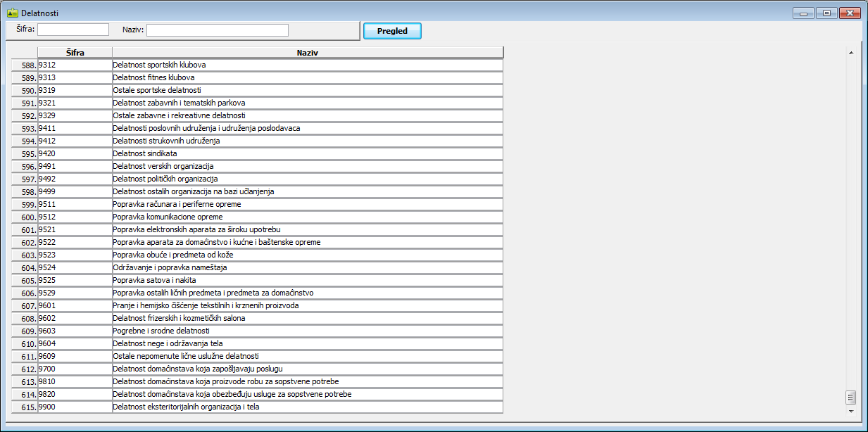Click into the Naziv search field

217,30
